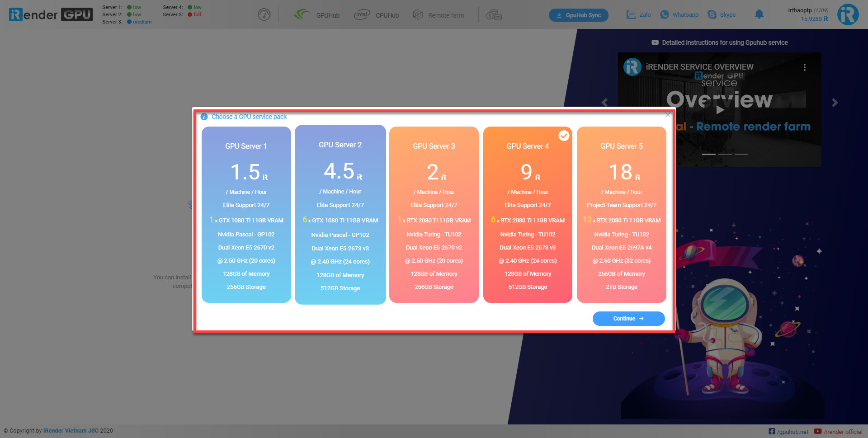Open the Remote farm tab
This screenshot has width=868, height=438.
438,15
